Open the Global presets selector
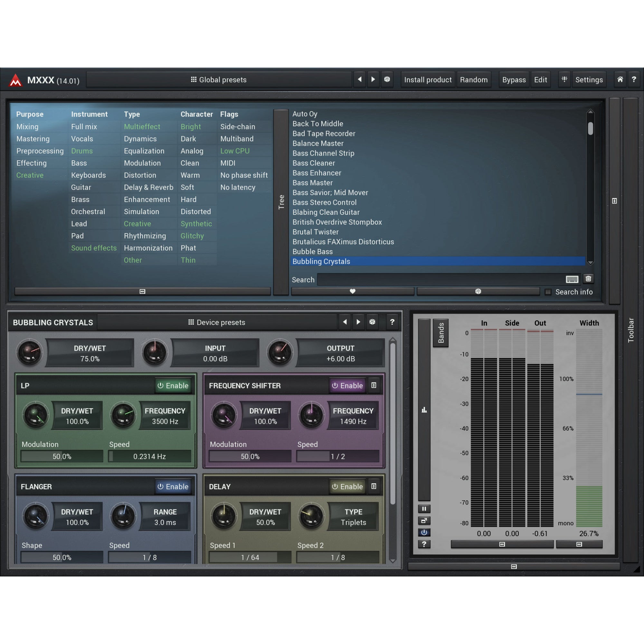This screenshot has height=644, width=644. (x=219, y=80)
